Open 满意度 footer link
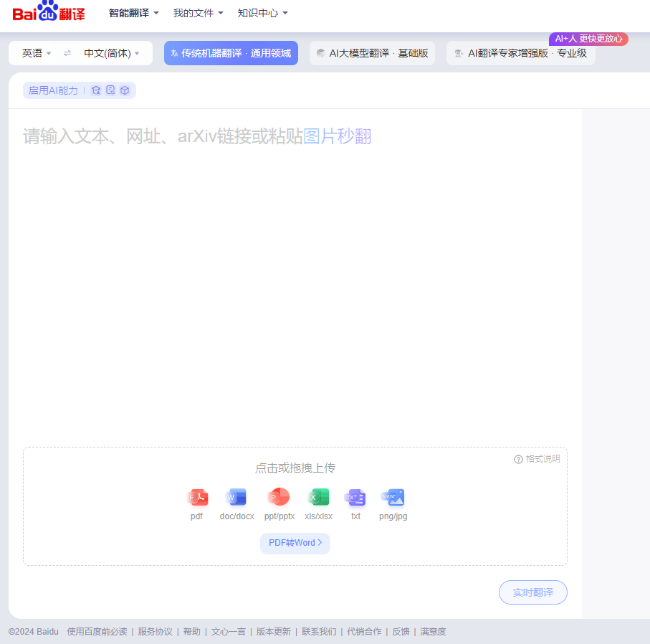Viewport: 650px width, 644px height. [x=433, y=632]
